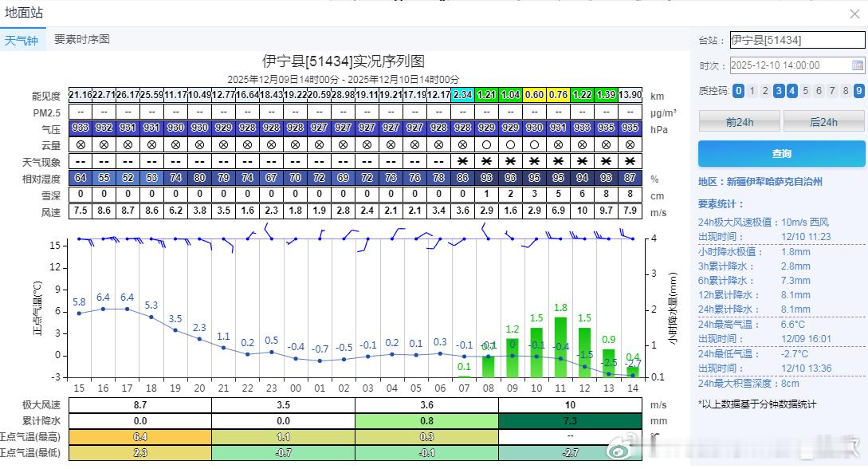
Task: Open the calendar picker in 时次 field
Action: (x=857, y=65)
